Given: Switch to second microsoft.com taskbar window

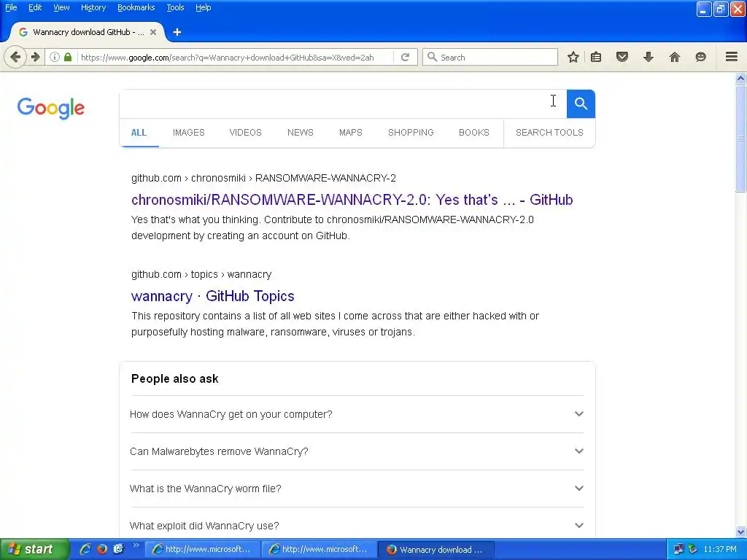Looking at the screenshot, I should pos(320,550).
